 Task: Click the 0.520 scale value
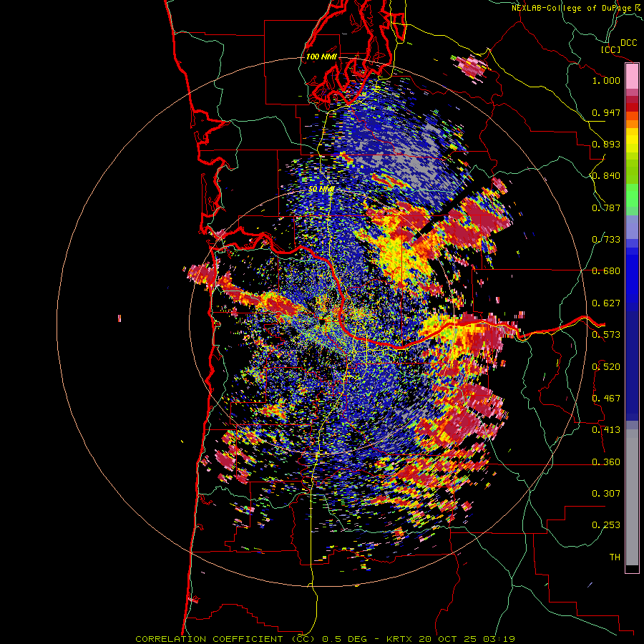[x=606, y=367]
